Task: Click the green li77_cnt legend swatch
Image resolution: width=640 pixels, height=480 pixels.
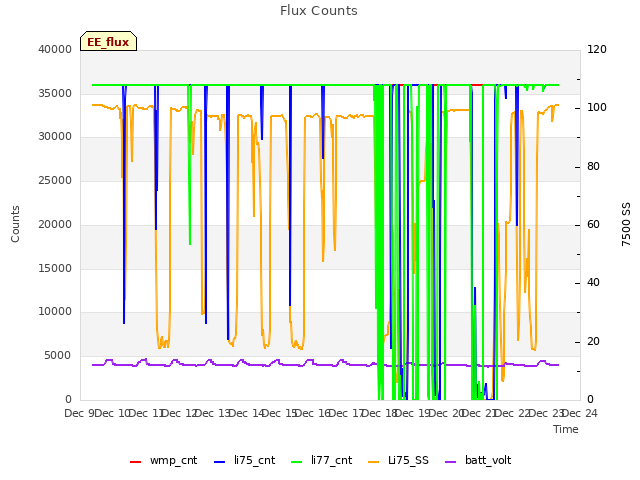Action: pos(296,462)
